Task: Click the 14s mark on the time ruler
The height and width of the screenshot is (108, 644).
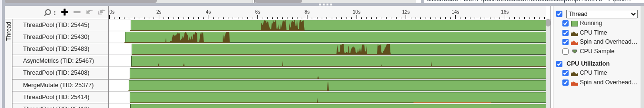Action: pyautogui.click(x=455, y=12)
